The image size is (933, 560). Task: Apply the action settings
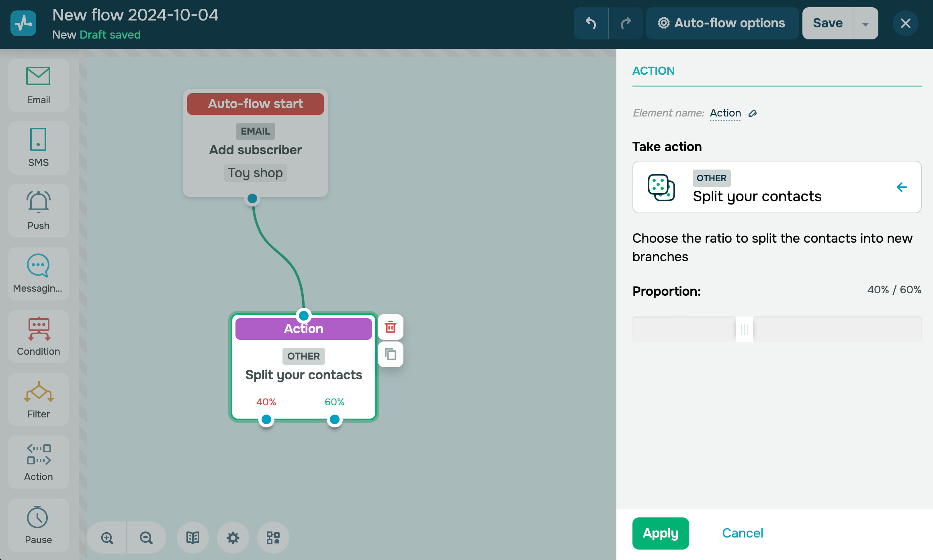coord(660,533)
